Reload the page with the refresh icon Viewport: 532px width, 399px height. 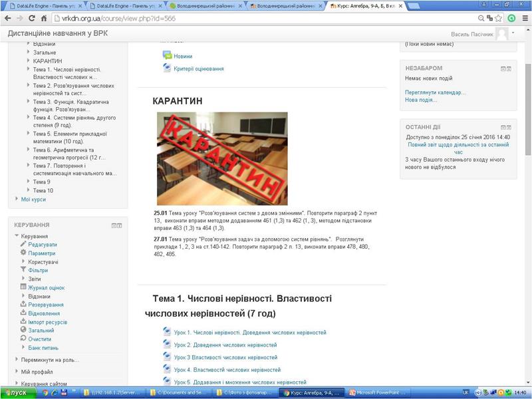(x=32, y=19)
